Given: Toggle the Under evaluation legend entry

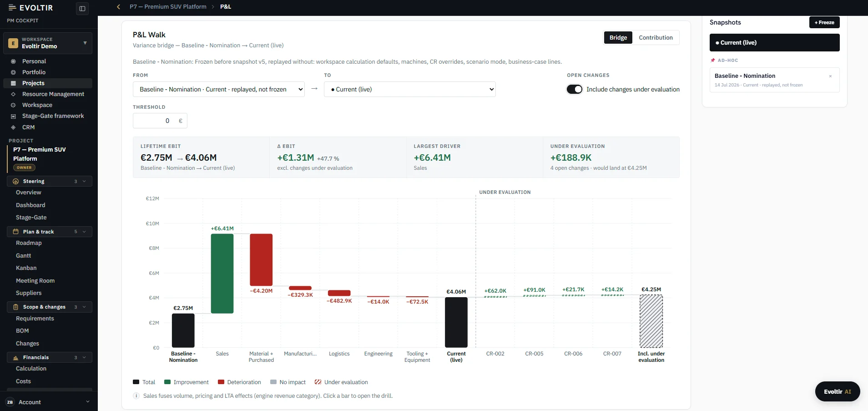Looking at the screenshot, I should tap(341, 382).
